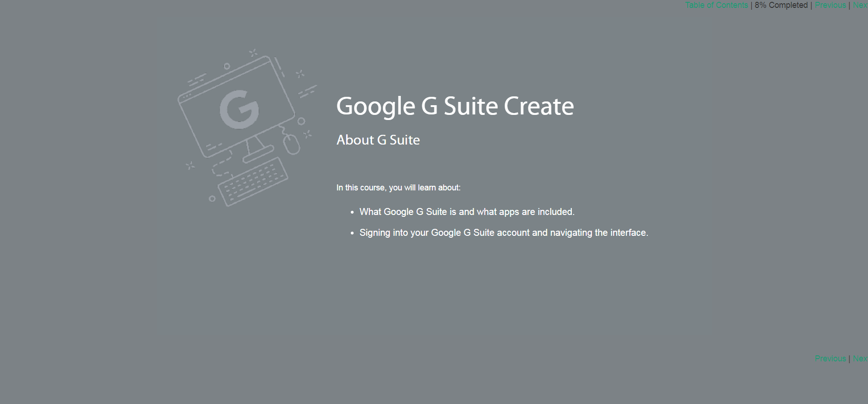This screenshot has height=404, width=868.
Task: Click the 'What Google G Suite is' bullet
Action: [x=467, y=212]
